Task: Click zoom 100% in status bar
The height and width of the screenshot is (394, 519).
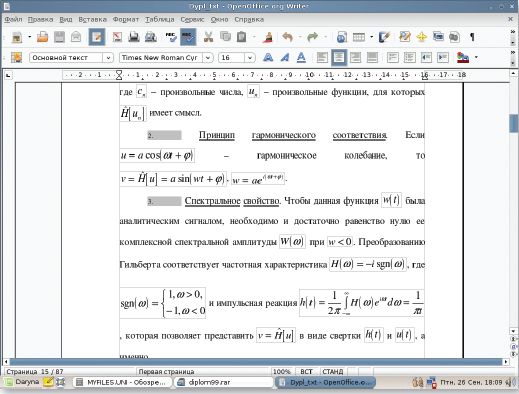Action: [282, 371]
